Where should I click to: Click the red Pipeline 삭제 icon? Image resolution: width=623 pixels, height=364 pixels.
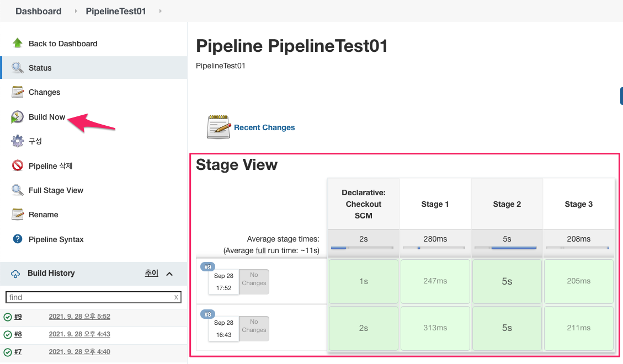tap(18, 165)
